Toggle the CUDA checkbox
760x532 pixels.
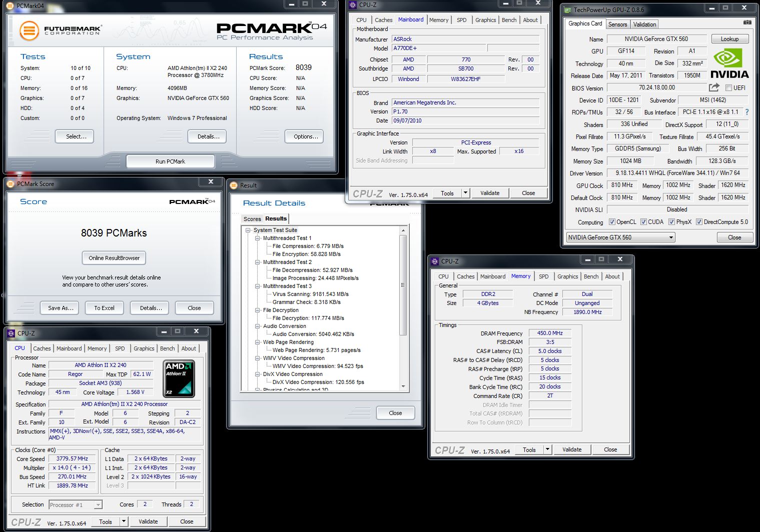click(643, 222)
